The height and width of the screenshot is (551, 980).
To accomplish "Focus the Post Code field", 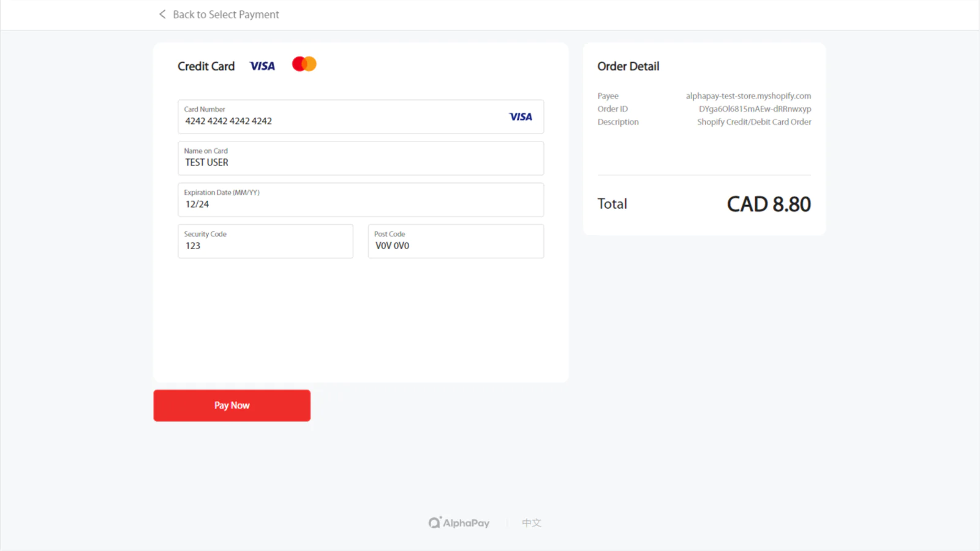I will coord(456,241).
